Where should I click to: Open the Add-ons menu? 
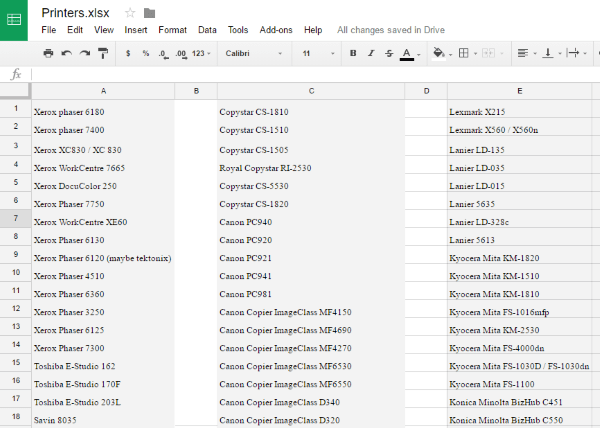276,30
